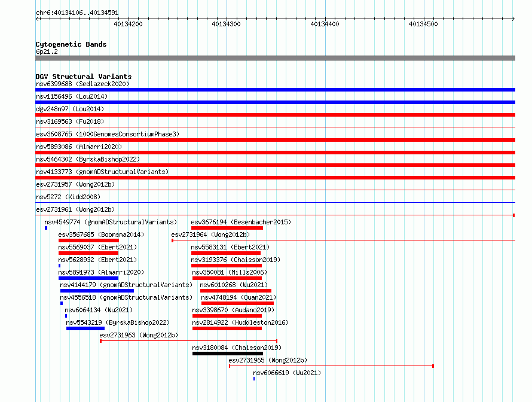Open nsv5891973 (Almarri2020) label
The width and height of the screenshot is (532, 402).
click(x=101, y=272)
